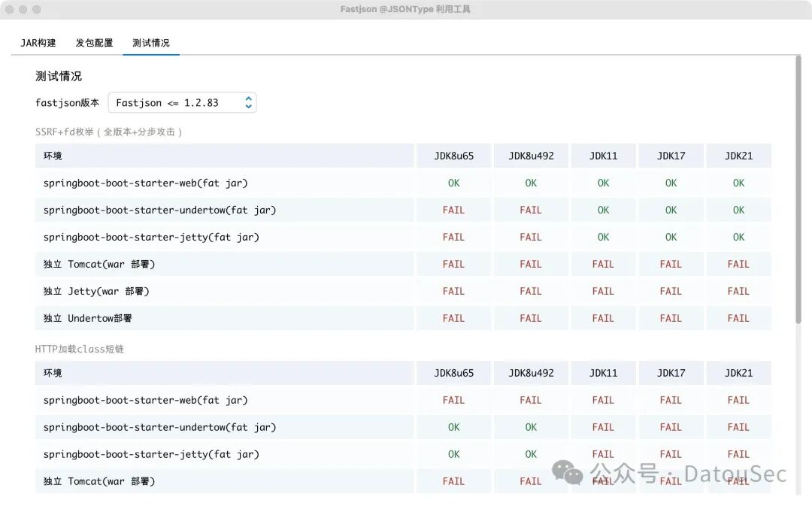Screen dimensions: 812x506
Task: Click 独立 Tomcat(war 部署) row in SSRF table
Action: 404,264
